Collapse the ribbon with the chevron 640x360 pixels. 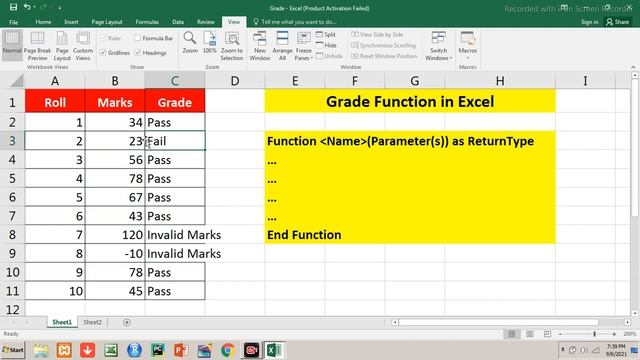tap(633, 67)
